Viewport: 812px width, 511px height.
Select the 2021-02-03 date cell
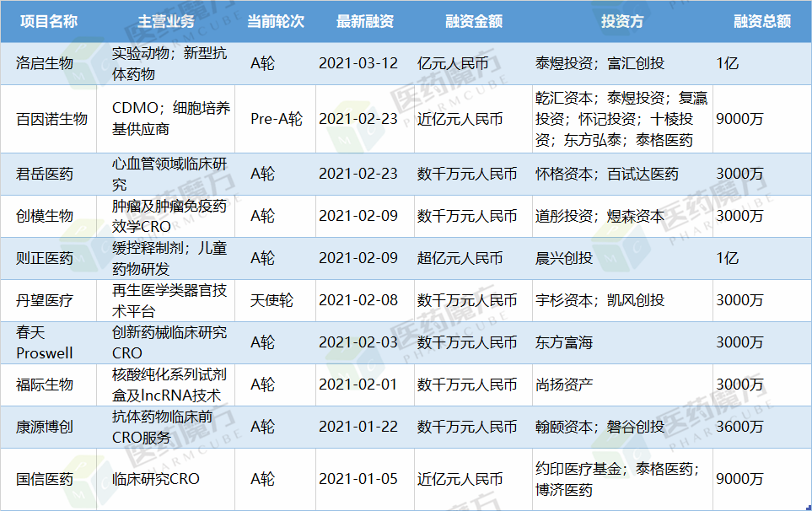click(365, 342)
